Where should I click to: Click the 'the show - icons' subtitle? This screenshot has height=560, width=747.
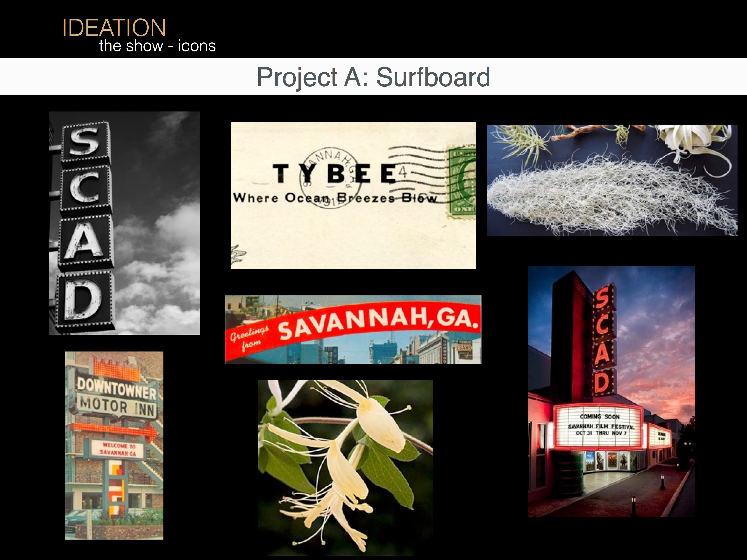click(x=157, y=46)
